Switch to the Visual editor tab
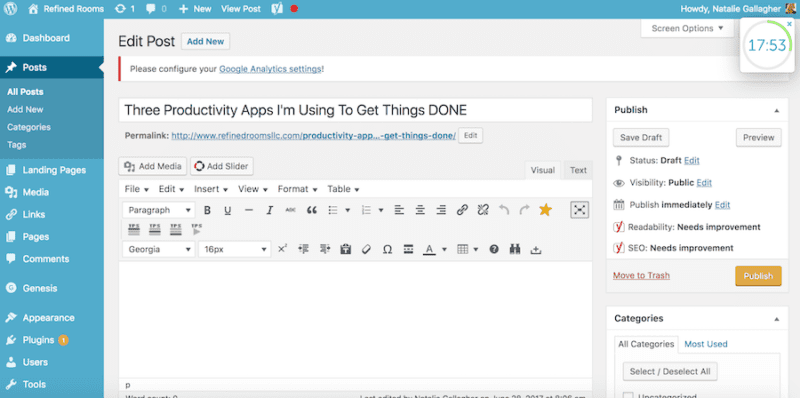800x398 pixels. 542,170
